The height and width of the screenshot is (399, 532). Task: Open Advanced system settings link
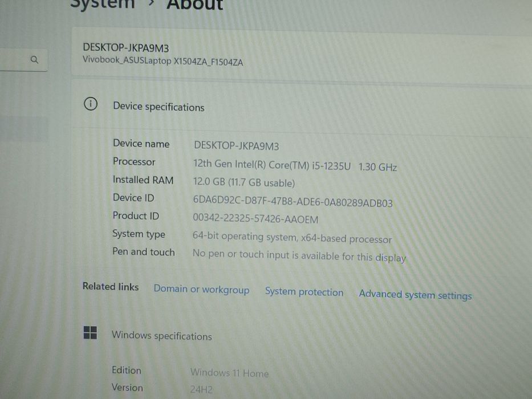tap(415, 295)
